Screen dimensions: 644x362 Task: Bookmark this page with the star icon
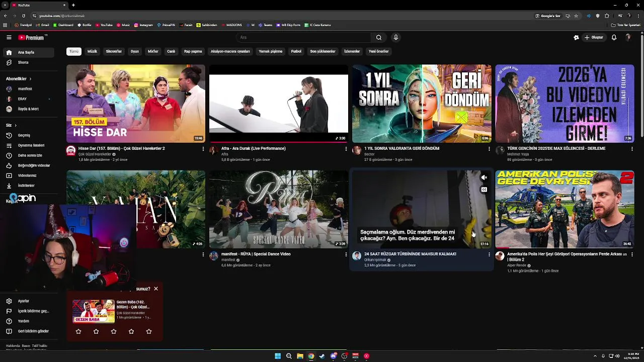click(576, 16)
